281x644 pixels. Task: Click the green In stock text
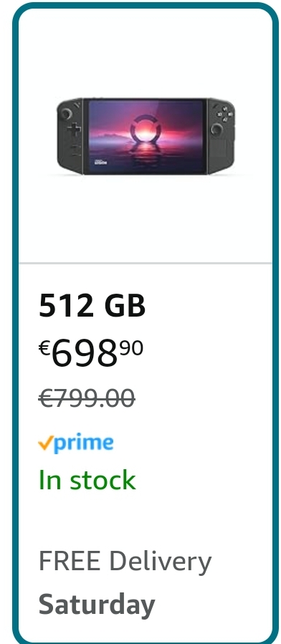87,480
